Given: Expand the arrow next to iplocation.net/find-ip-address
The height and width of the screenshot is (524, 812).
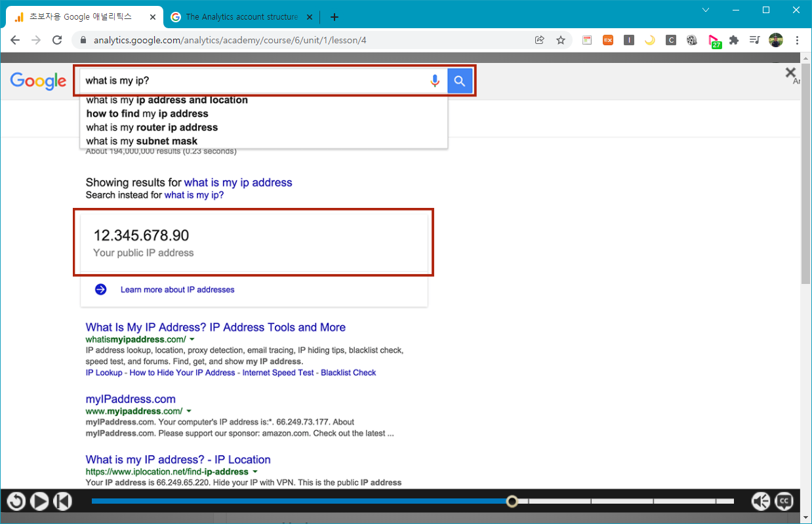Looking at the screenshot, I should tap(255, 472).
